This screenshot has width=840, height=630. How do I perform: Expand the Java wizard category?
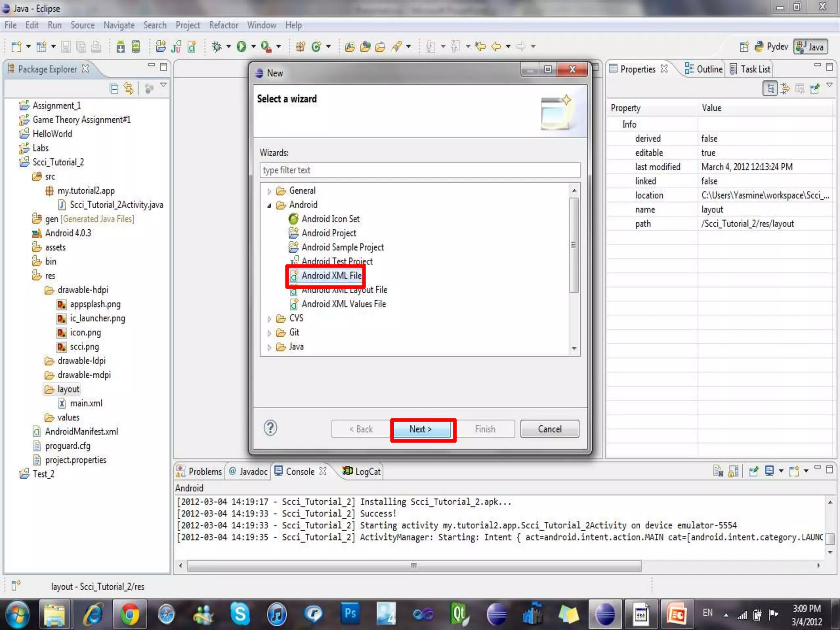[x=269, y=347]
